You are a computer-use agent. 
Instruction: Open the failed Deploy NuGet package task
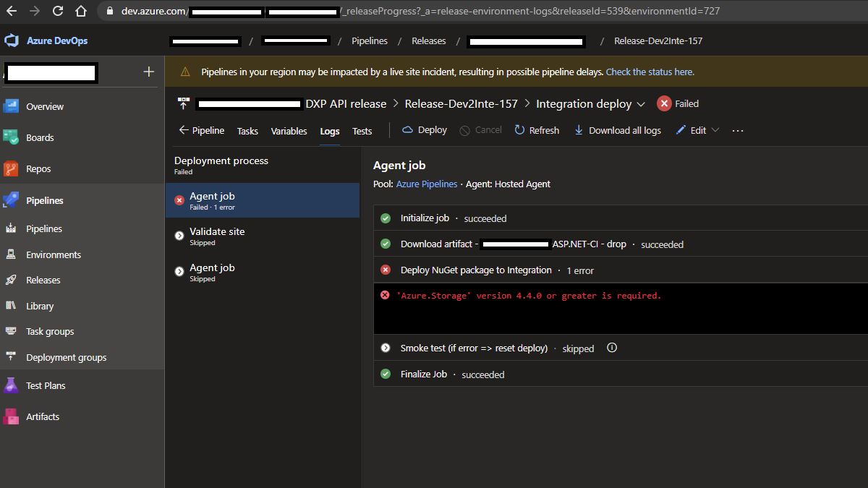476,270
